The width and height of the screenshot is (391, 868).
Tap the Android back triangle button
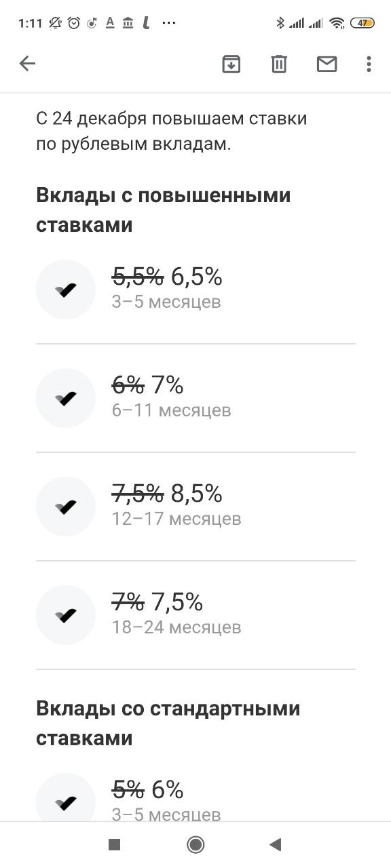[x=275, y=844]
